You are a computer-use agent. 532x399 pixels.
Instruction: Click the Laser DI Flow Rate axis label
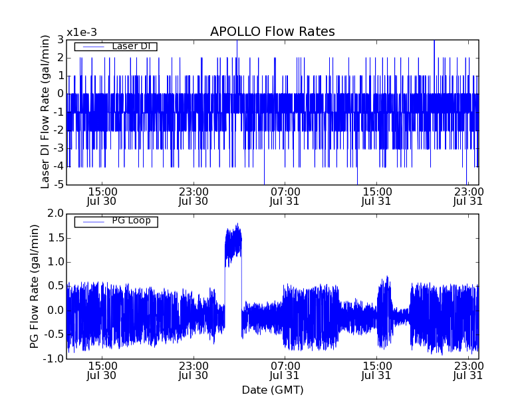point(45,112)
